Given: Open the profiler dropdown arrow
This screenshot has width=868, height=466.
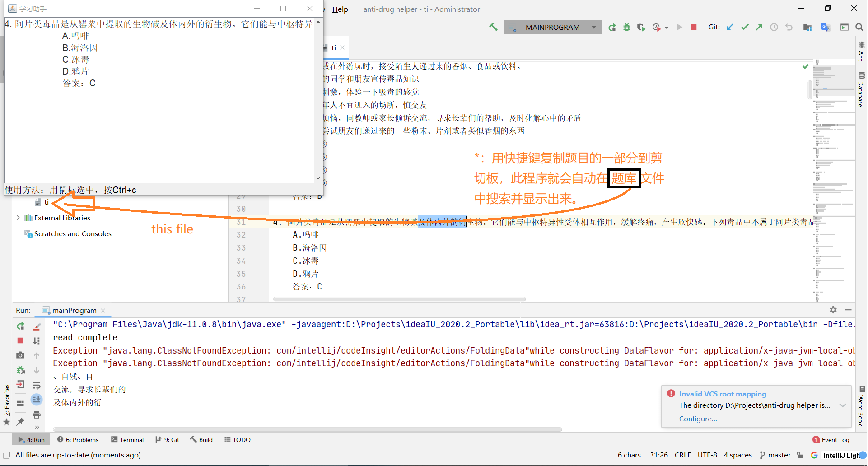Looking at the screenshot, I should 667,28.
